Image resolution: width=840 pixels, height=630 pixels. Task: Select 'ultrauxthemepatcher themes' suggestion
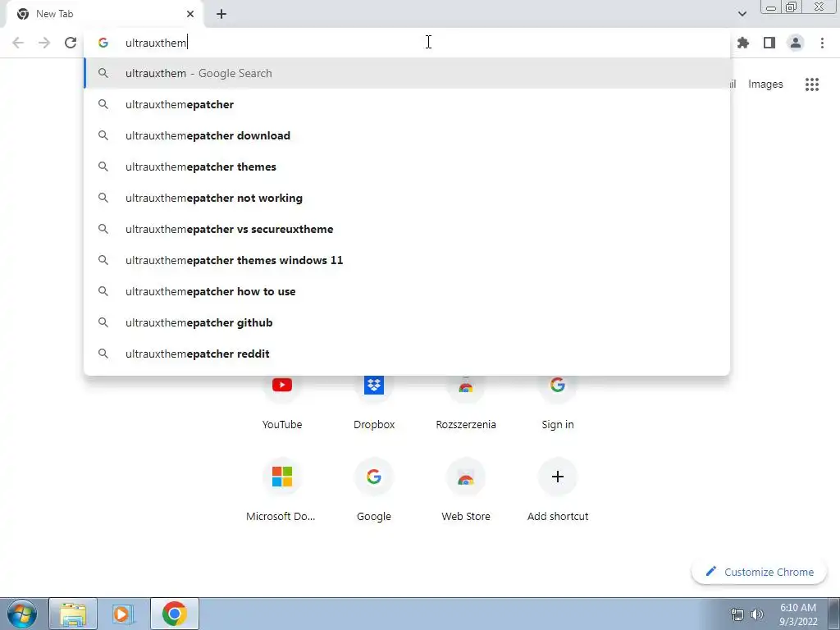pyautogui.click(x=407, y=167)
